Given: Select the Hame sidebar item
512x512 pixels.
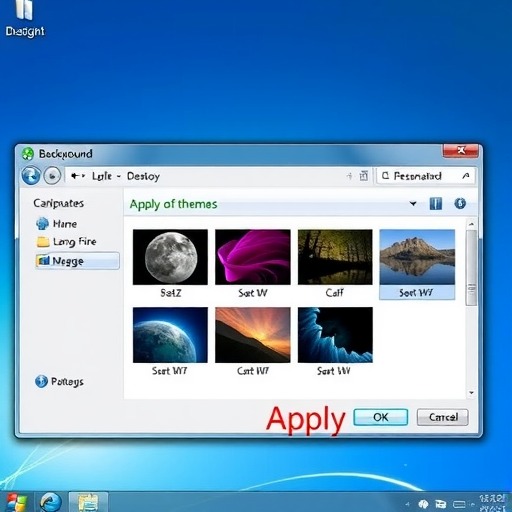Looking at the screenshot, I should click(56, 224).
